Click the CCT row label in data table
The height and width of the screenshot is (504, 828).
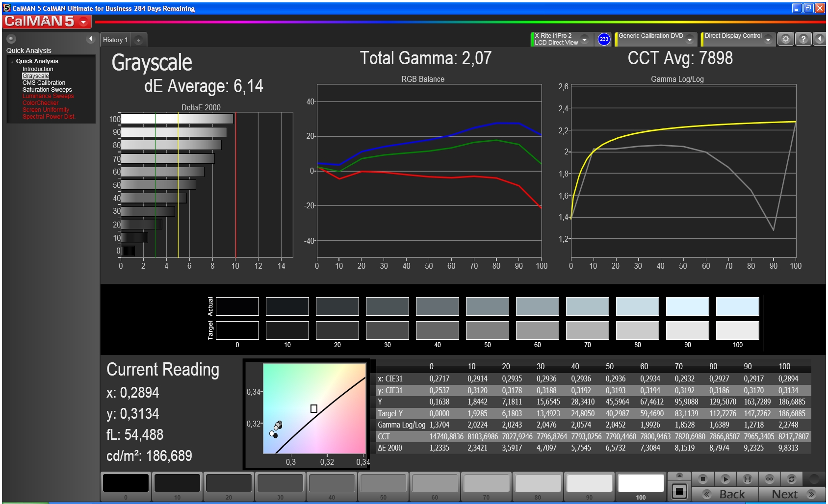(x=384, y=436)
